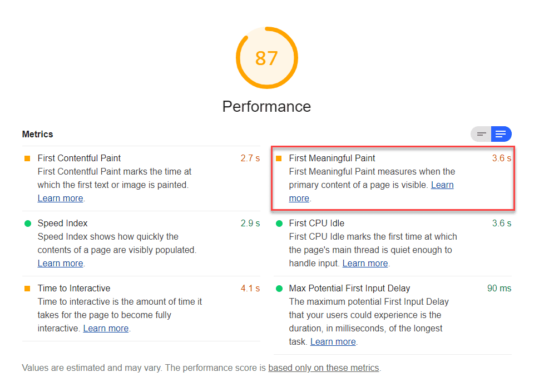Open Learn more under Speed Index
This screenshot has height=392, width=534.
coord(60,263)
